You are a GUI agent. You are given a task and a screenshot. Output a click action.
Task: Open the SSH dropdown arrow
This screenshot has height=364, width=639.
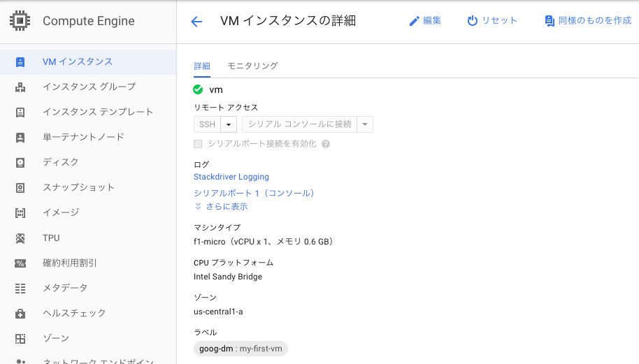pos(229,124)
